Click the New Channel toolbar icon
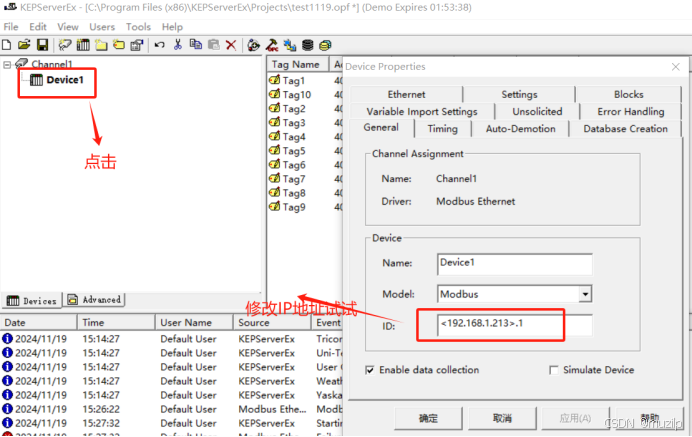This screenshot has height=437, width=692. coord(65,45)
